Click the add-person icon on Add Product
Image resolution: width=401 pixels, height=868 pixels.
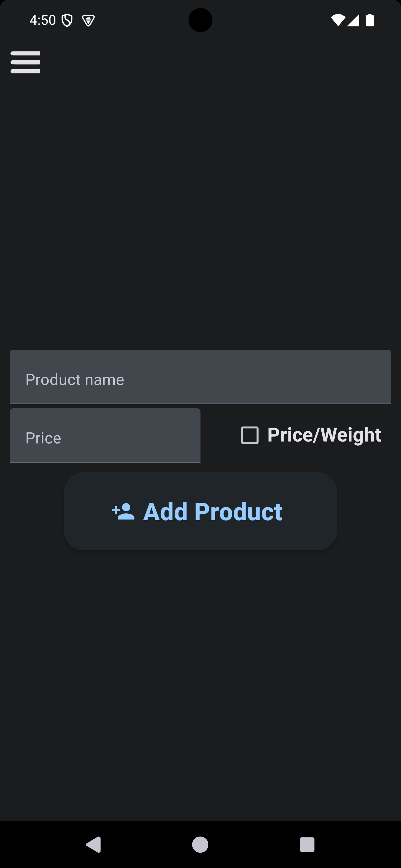pos(123,512)
